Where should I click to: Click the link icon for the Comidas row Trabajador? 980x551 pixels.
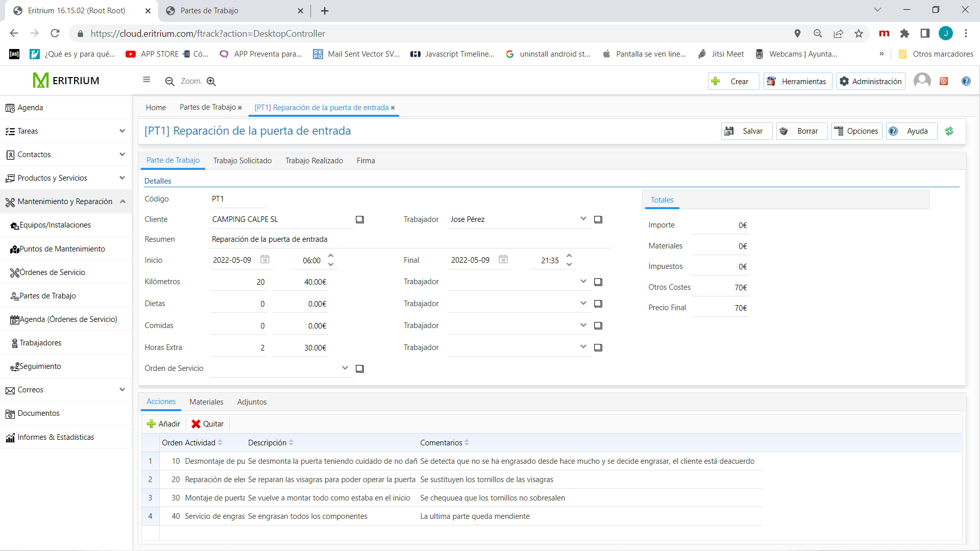(x=598, y=325)
